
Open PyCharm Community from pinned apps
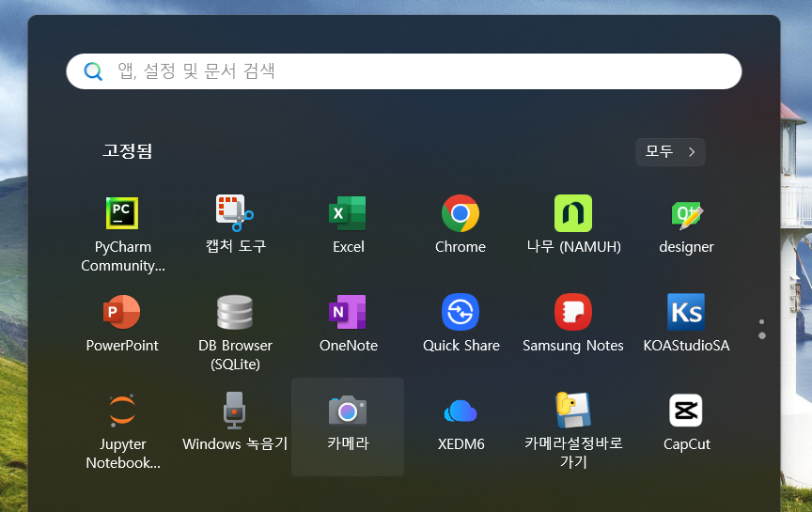point(122,233)
